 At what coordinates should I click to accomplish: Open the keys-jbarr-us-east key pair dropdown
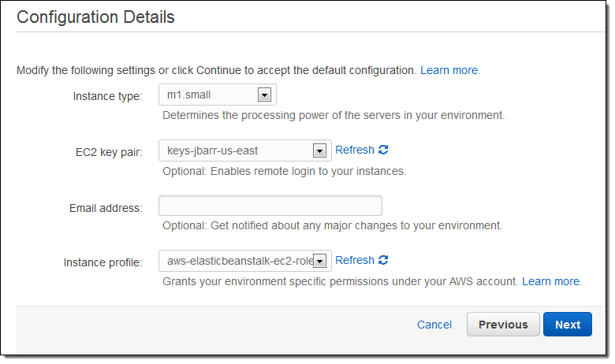pos(237,150)
